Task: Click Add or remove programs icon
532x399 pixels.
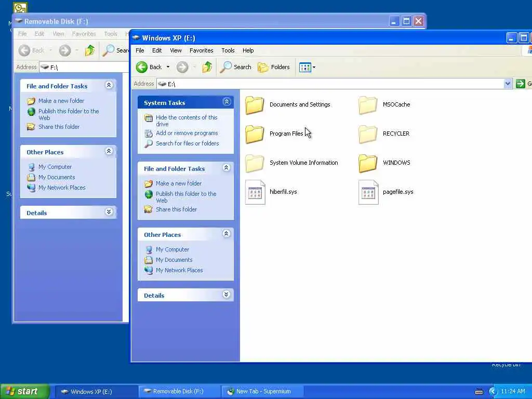Action: pyautogui.click(x=149, y=134)
